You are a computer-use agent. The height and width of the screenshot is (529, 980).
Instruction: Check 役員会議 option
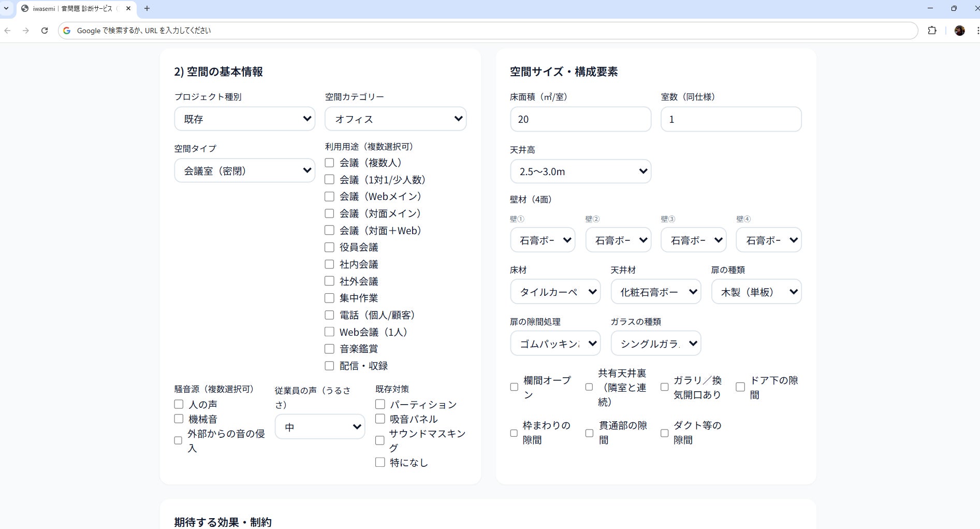click(x=329, y=247)
